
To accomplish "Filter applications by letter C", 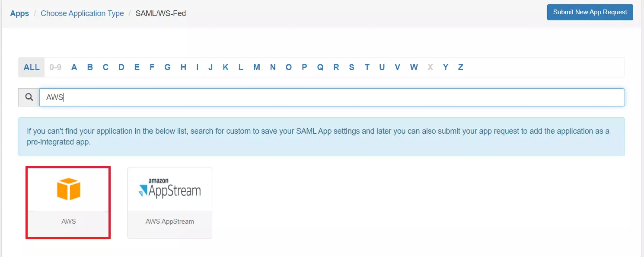I will tap(105, 67).
